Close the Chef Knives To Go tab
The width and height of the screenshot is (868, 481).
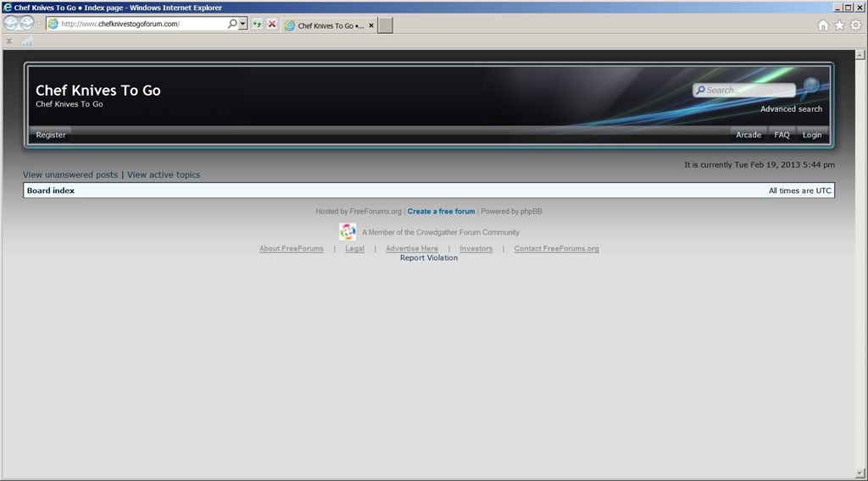pos(371,25)
